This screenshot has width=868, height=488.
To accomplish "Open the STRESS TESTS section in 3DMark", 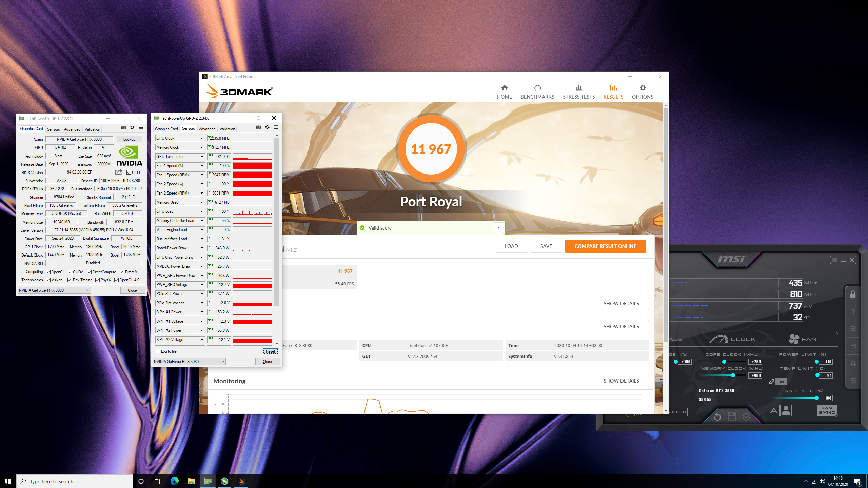I will (x=578, y=92).
